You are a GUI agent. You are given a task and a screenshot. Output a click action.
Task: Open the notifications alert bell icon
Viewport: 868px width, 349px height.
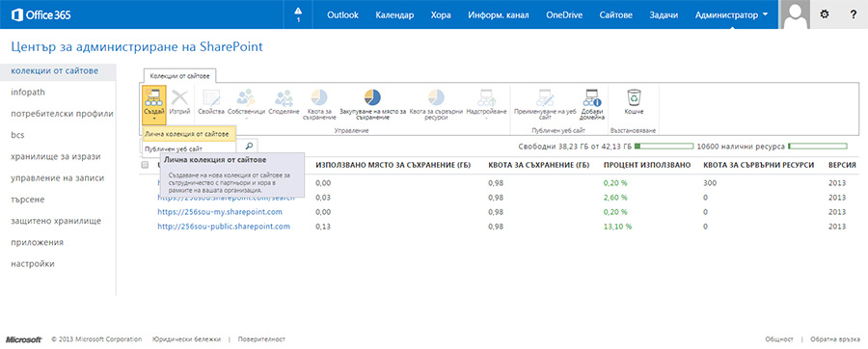pyautogui.click(x=298, y=14)
